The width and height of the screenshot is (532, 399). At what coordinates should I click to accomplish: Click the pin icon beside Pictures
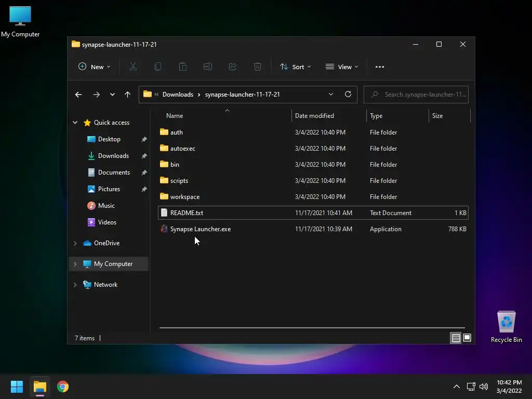pos(144,189)
